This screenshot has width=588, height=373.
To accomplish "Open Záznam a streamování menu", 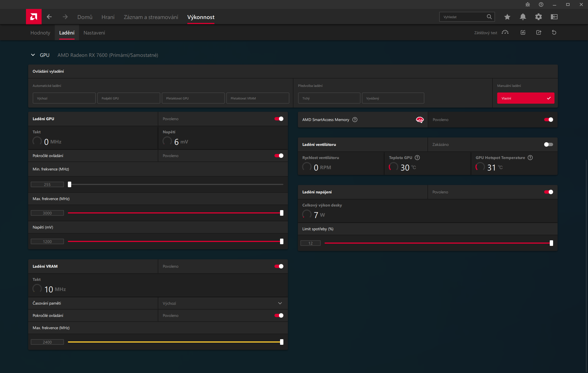I will (x=151, y=17).
